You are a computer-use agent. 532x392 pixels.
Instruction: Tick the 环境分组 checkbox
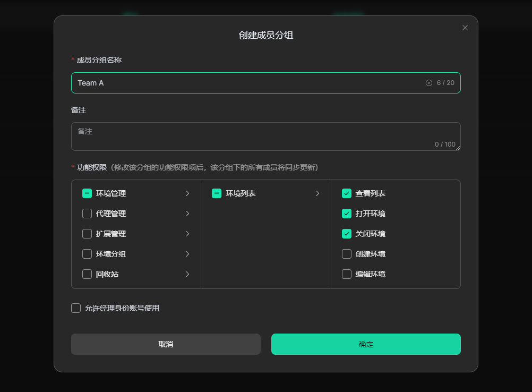pyautogui.click(x=87, y=254)
